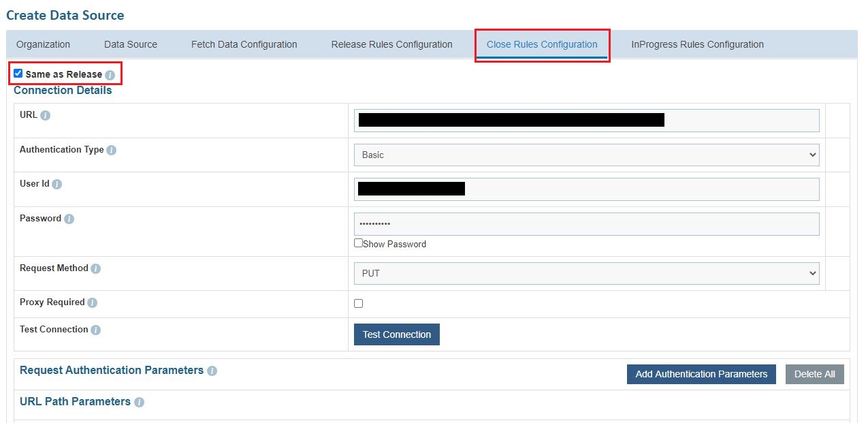Go to Release Rules Configuration tab
This screenshot has height=423, width=868.
coord(391,44)
